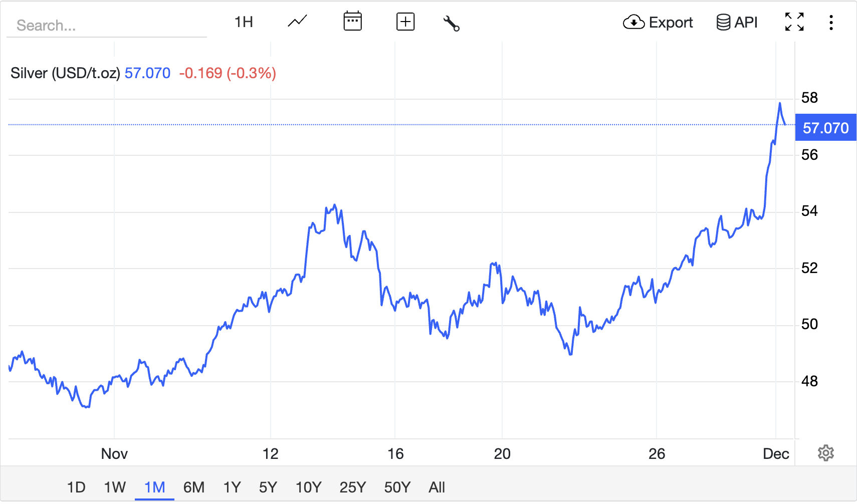This screenshot has height=504, width=857.
Task: Open the chart type selector icon
Action: (296, 22)
